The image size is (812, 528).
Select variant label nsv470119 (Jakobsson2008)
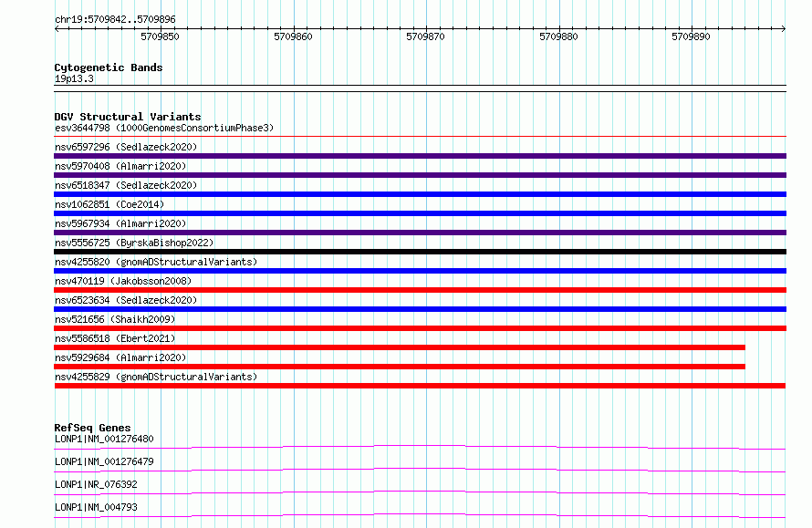click(123, 281)
